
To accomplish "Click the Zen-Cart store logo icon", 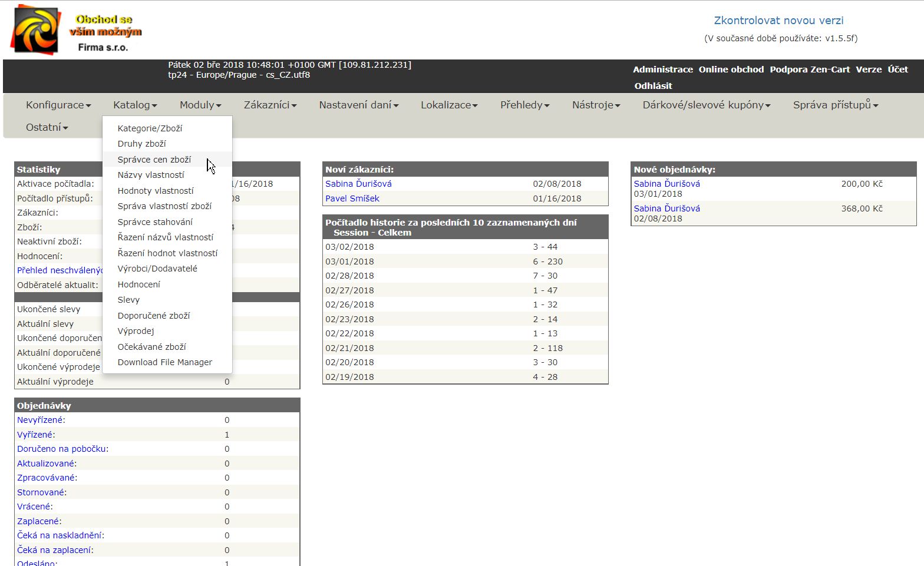I will (37, 29).
